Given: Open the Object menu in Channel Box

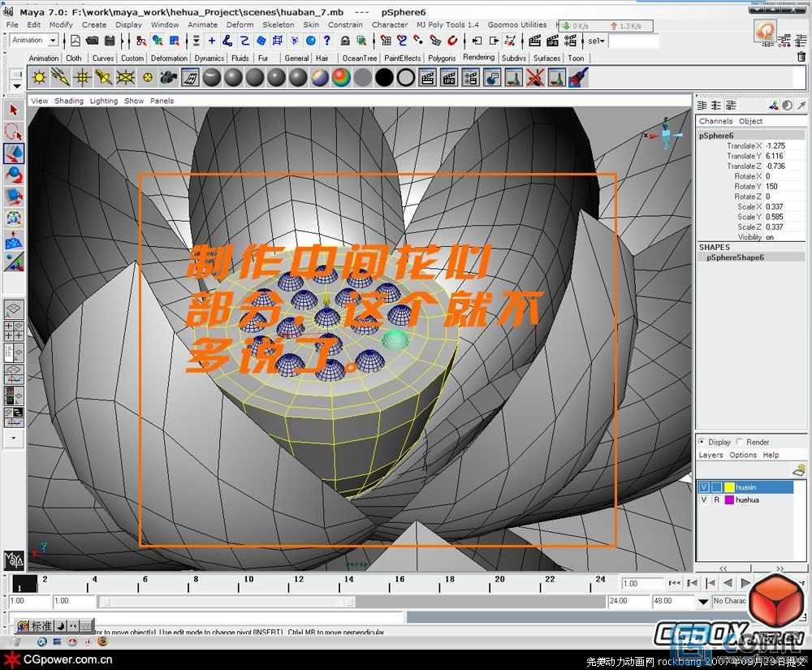Looking at the screenshot, I should (751, 121).
